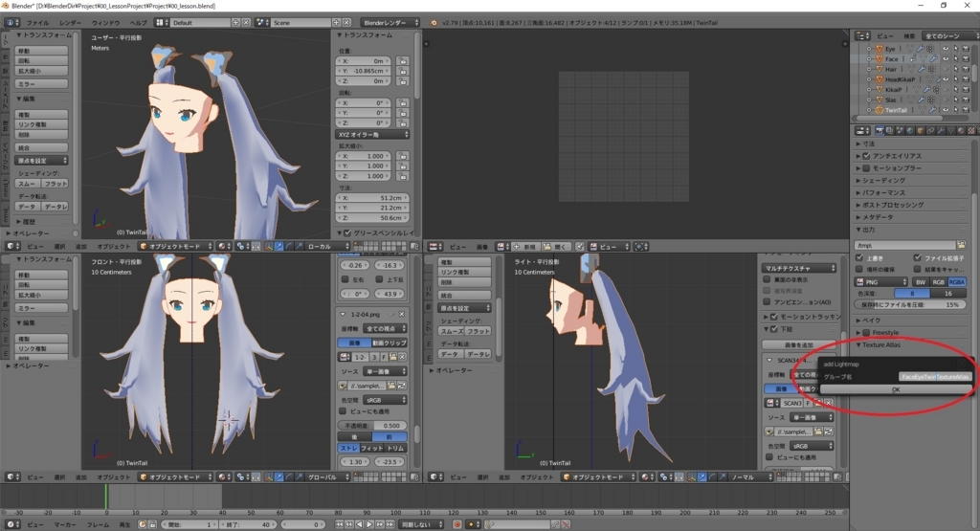Adjust the 不透明度 0.500 slider

pyautogui.click(x=372, y=426)
